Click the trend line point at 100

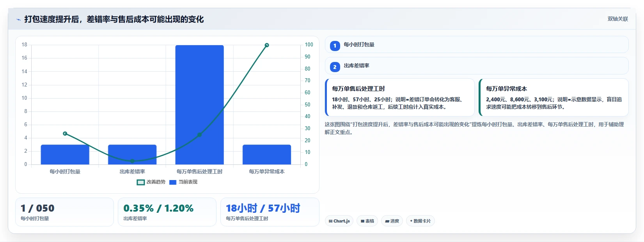click(x=267, y=45)
